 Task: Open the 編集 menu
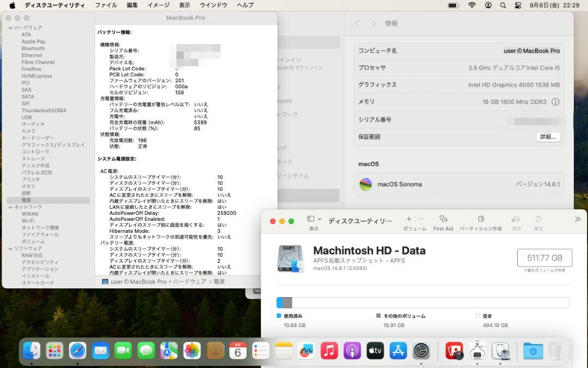tap(132, 5)
